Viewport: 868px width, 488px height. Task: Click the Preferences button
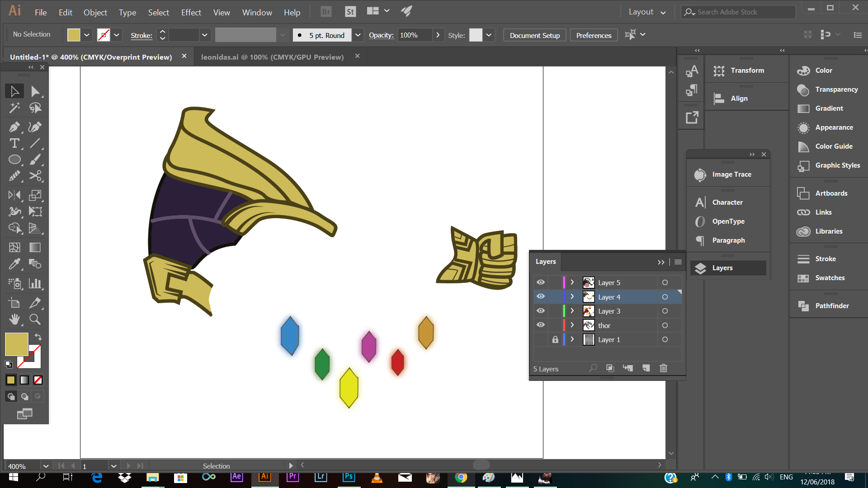(594, 35)
